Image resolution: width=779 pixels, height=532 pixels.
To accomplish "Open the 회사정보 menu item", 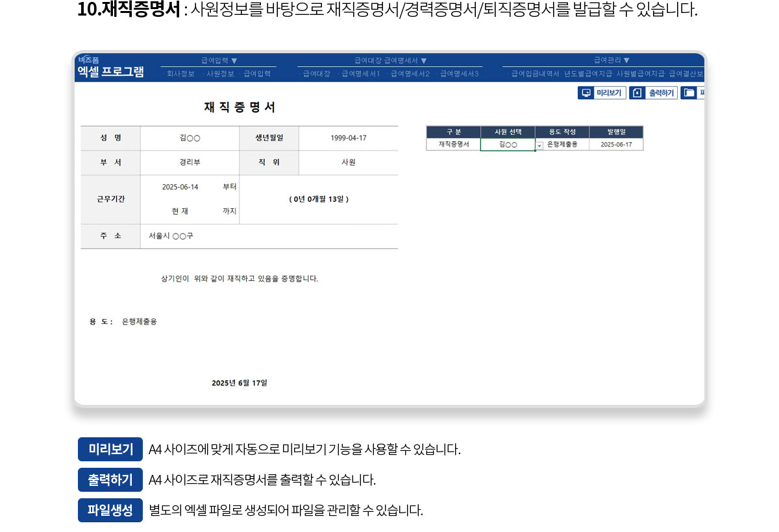I will [x=180, y=74].
